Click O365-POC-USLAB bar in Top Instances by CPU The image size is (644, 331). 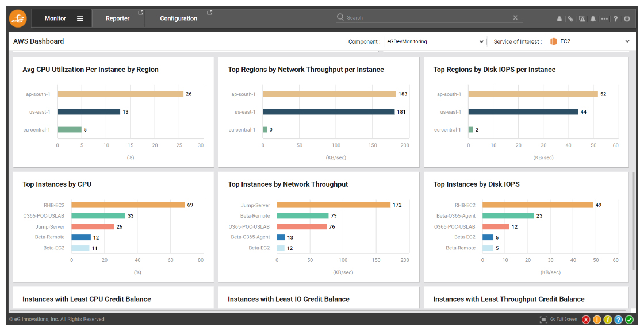[x=98, y=215]
